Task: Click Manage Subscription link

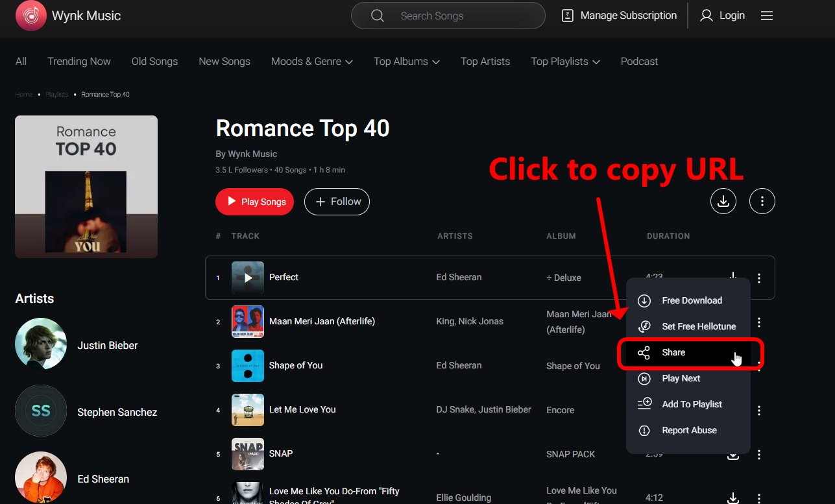Action: click(x=628, y=16)
